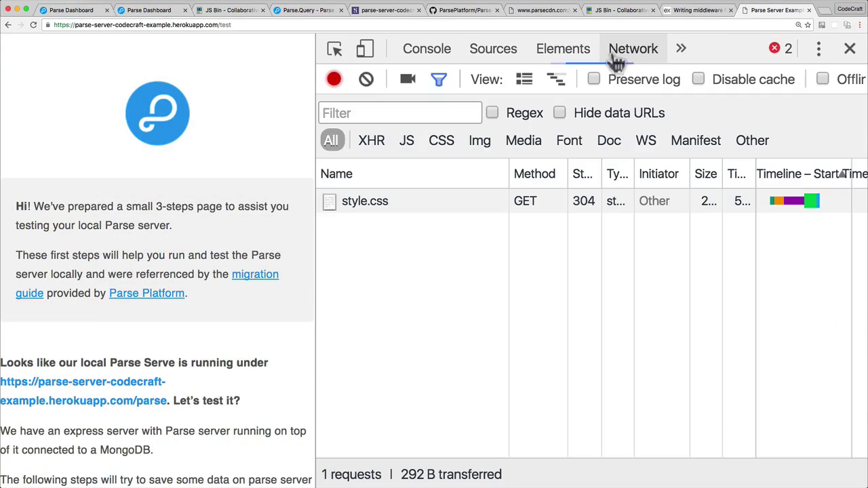Show overview waterfall view icon

point(556,79)
